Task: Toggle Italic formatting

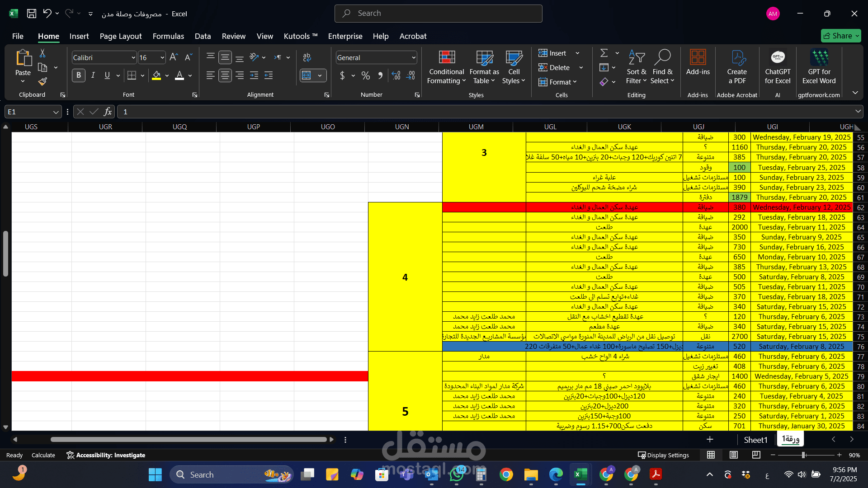Action: (93, 75)
